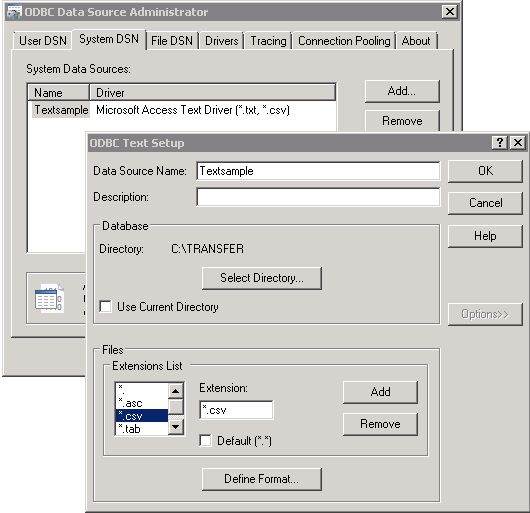Viewport: 530px width, 513px height.
Task: Open the About tab
Action: point(416,41)
